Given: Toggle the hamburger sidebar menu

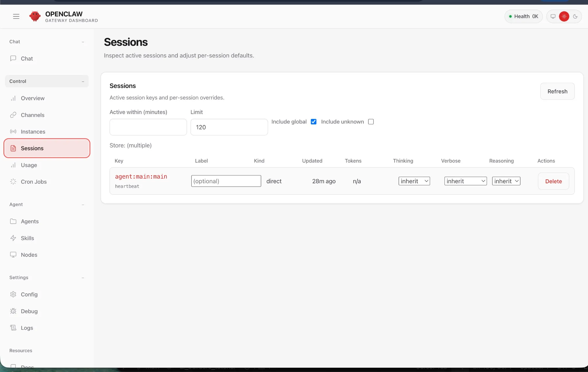Looking at the screenshot, I should 16,16.
